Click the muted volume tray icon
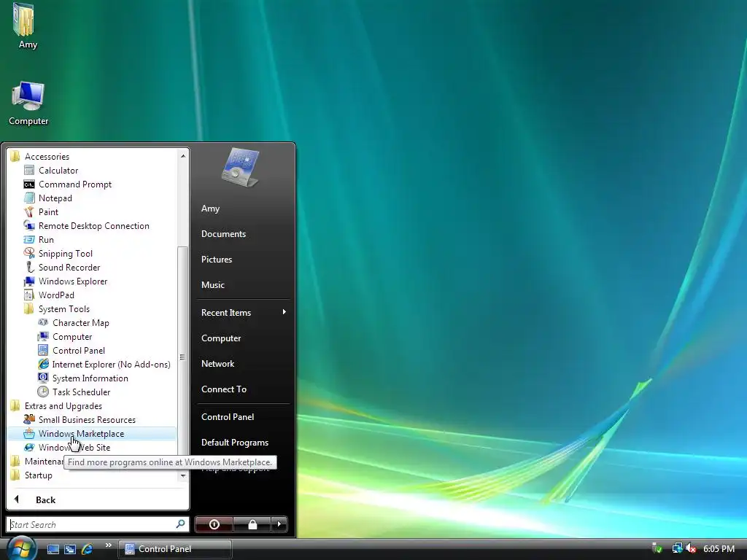The width and height of the screenshot is (747, 560). (x=692, y=548)
